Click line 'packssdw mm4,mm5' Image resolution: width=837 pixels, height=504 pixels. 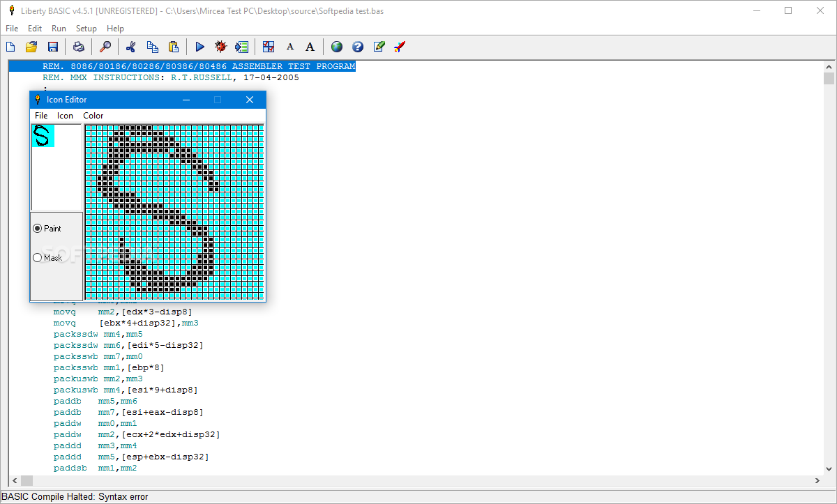click(98, 334)
